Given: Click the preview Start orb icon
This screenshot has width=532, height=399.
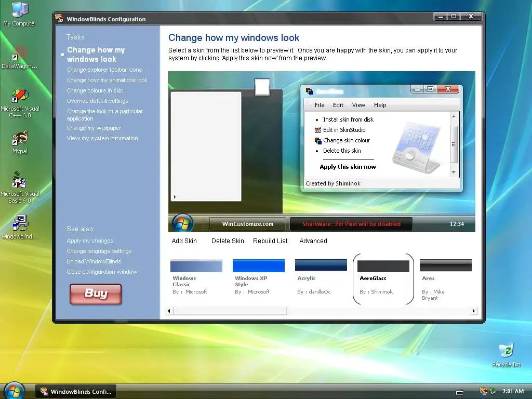Looking at the screenshot, I should tap(182, 223).
